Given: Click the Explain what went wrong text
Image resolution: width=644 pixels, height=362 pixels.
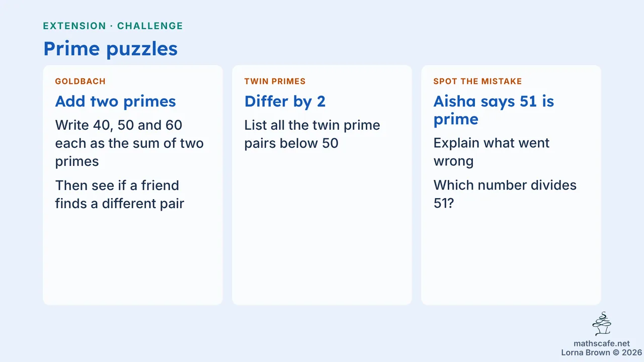Looking at the screenshot, I should pyautogui.click(x=492, y=152).
